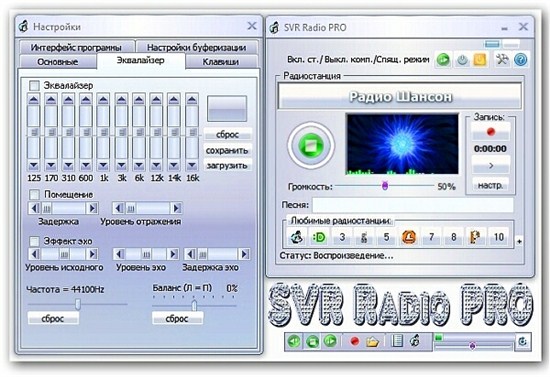Select the :D favorite radio station
The width and height of the screenshot is (550, 377).
pos(318,237)
